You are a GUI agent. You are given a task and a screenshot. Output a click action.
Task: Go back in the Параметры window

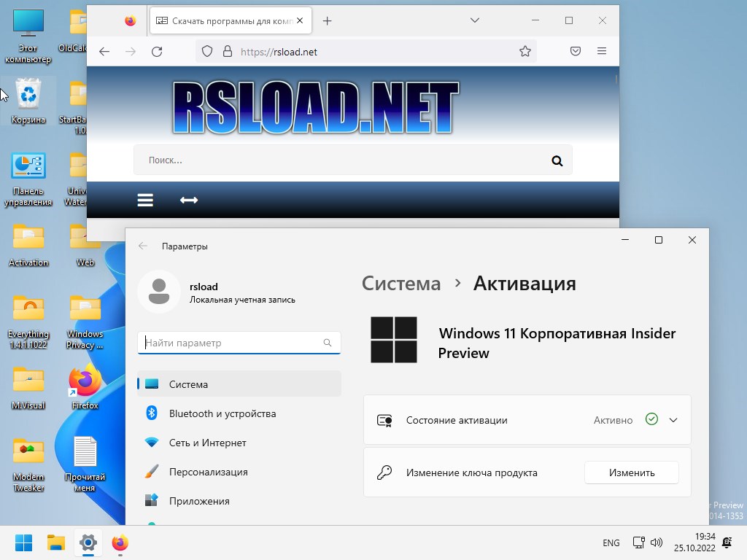tap(142, 246)
